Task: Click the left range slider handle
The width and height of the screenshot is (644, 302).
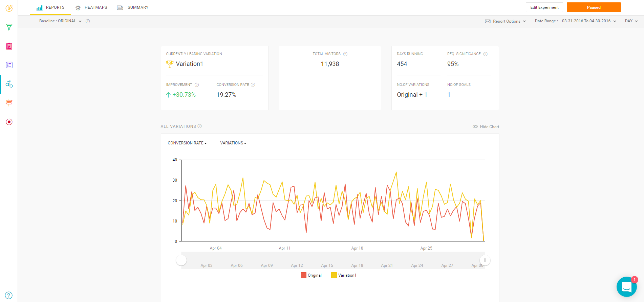Action: coord(181,260)
